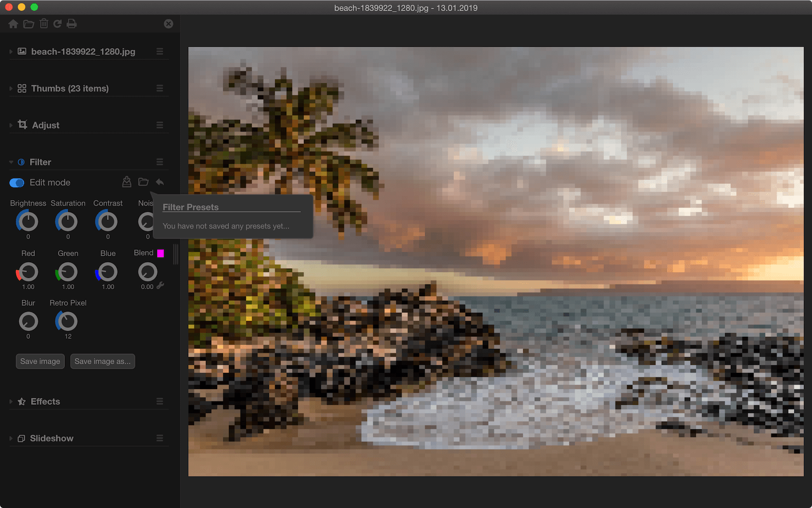Click the window title beach-1839922_1280.jpg - 13.01.2019
This screenshot has width=812, height=508.
coord(405,8)
